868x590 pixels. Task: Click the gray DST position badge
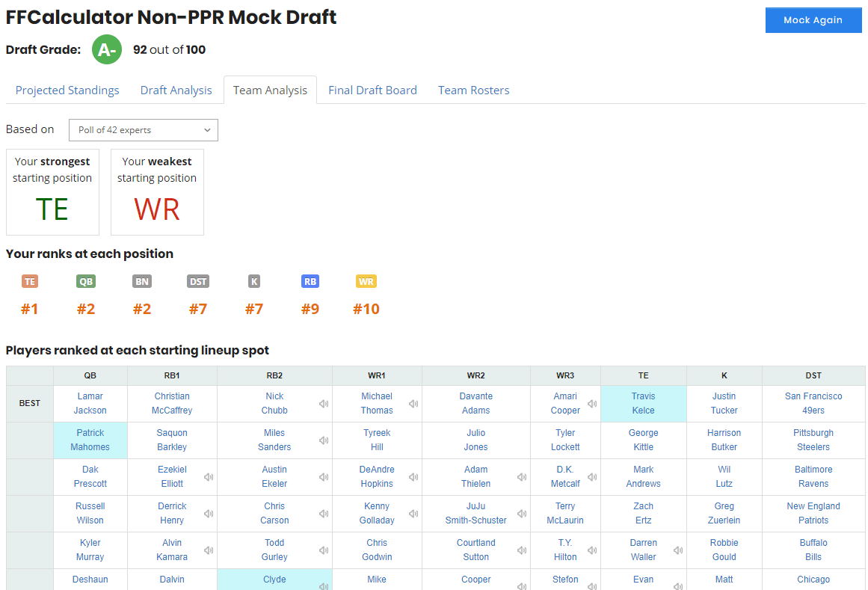click(x=198, y=282)
